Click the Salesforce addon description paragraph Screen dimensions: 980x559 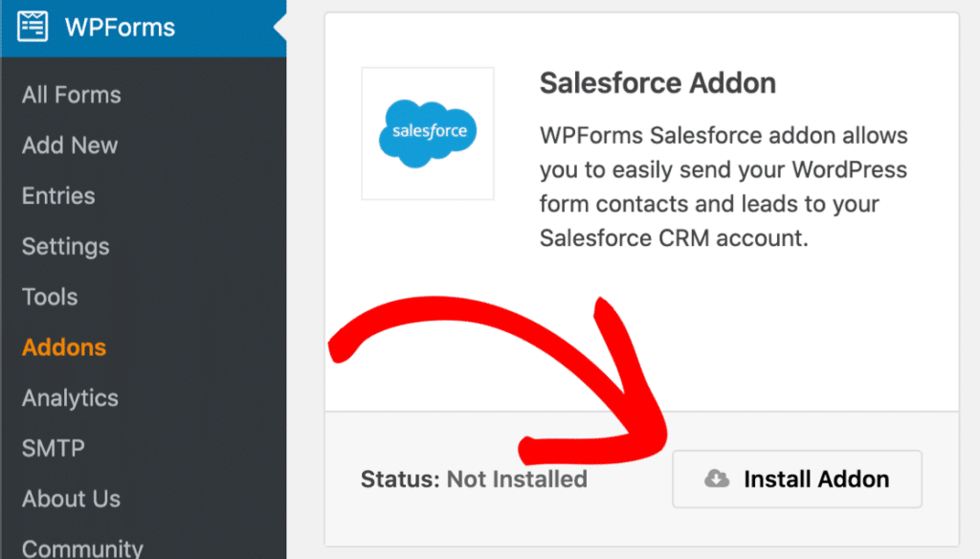pyautogui.click(x=724, y=187)
